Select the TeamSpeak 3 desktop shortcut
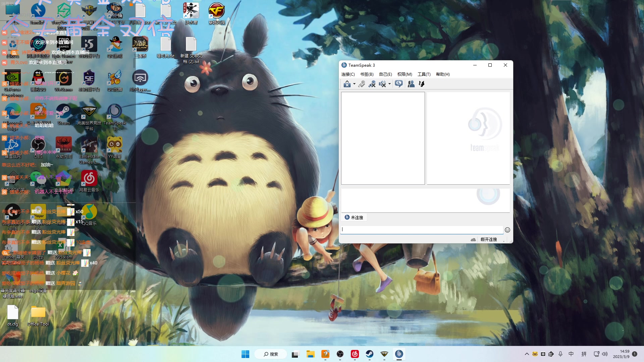The width and height of the screenshot is (644, 362). click(x=115, y=117)
